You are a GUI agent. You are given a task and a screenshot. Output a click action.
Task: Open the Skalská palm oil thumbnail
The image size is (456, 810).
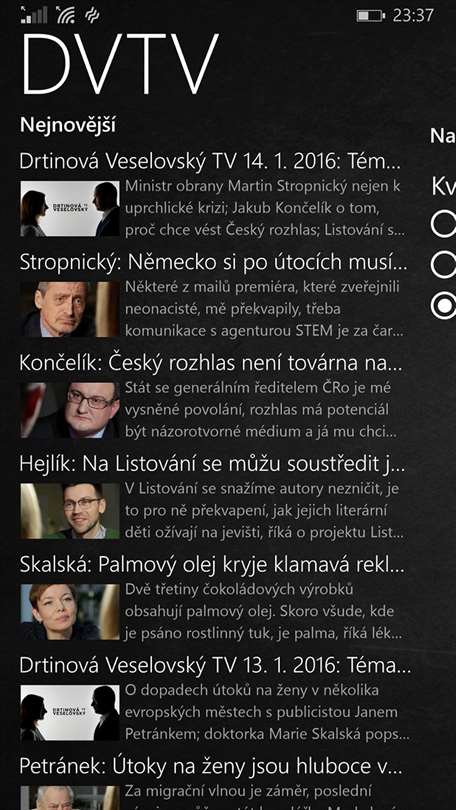coord(70,612)
